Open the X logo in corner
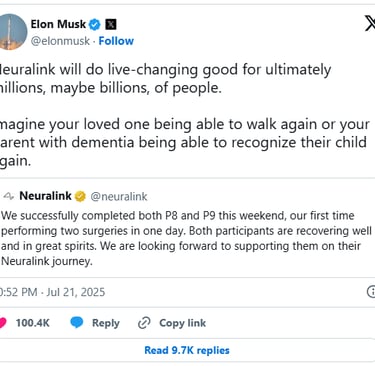Viewport: 375px width, 366px height. click(x=369, y=23)
